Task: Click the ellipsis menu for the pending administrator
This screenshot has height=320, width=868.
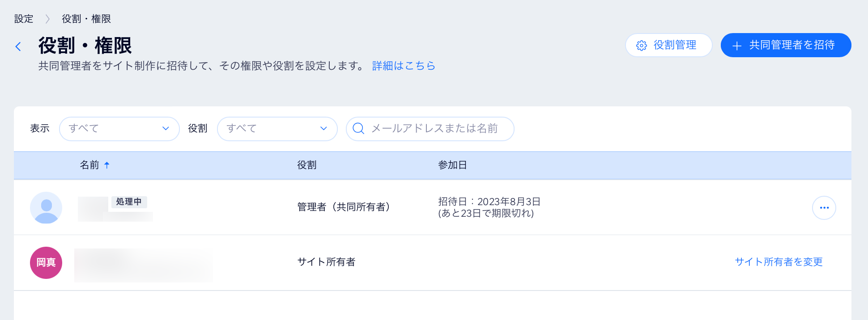Action: click(x=825, y=207)
